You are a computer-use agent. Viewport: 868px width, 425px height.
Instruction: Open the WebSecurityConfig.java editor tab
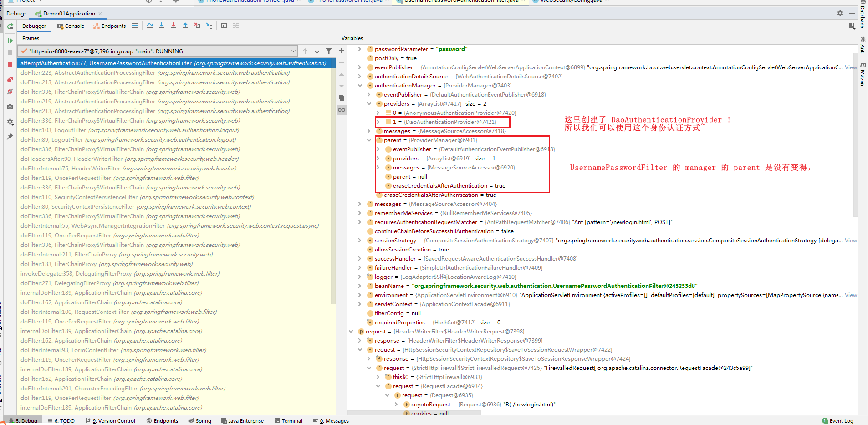pyautogui.click(x=571, y=1)
